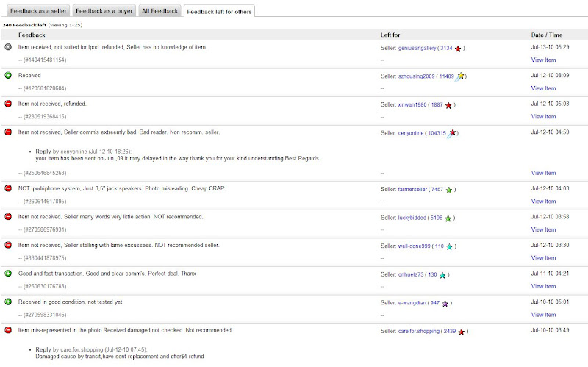View item for well-done999 feedback row

pos(543,258)
